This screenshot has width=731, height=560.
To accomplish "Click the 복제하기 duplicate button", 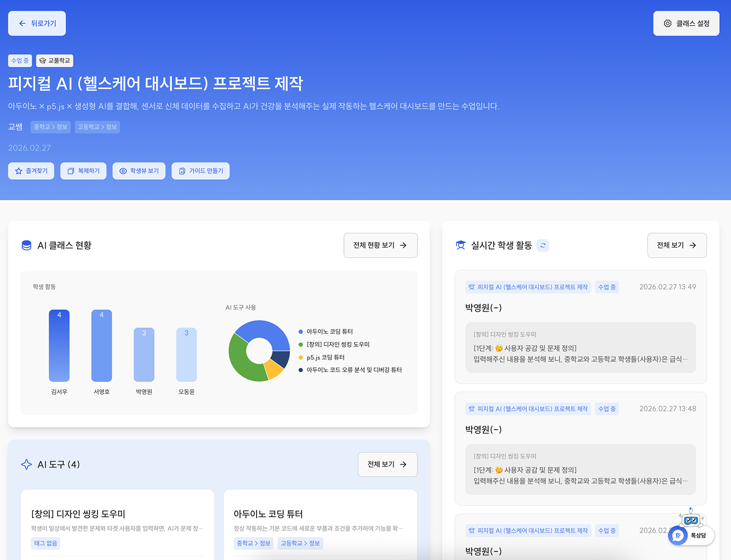I will pyautogui.click(x=84, y=171).
